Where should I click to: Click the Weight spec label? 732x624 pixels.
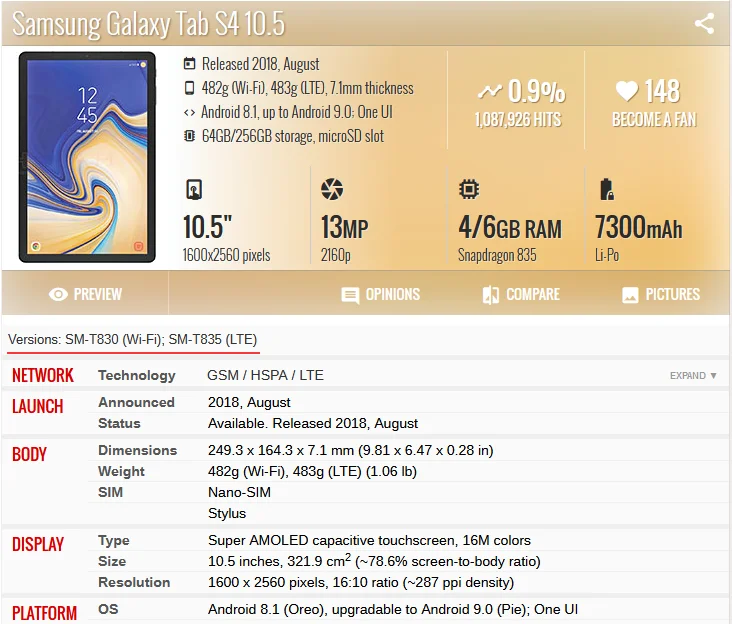(121, 471)
